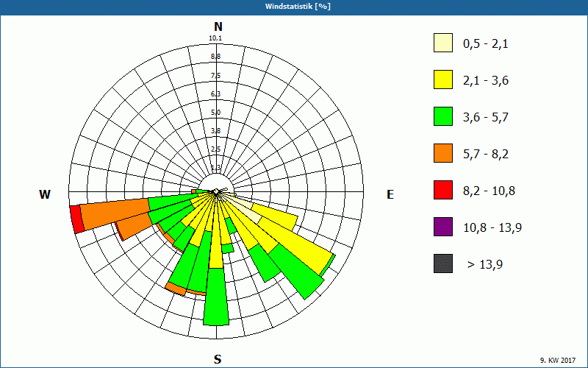Click the orange 5,7 - 8,2 legend swatch
This screenshot has height=368, width=588.
(x=443, y=153)
